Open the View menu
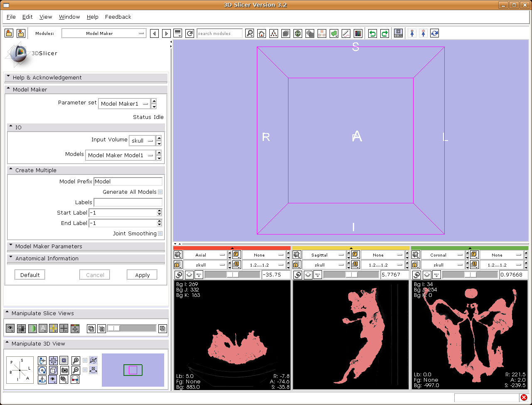532x405 pixels. (x=46, y=17)
